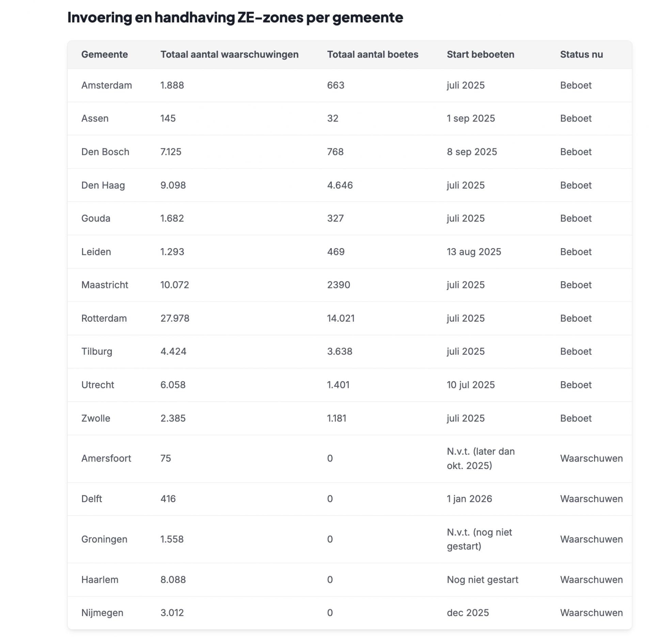Click Amersfoort's "N.v.t. (later dan okt. 2025)" cell
Viewport: 654px width, 644px height.
[480, 458]
